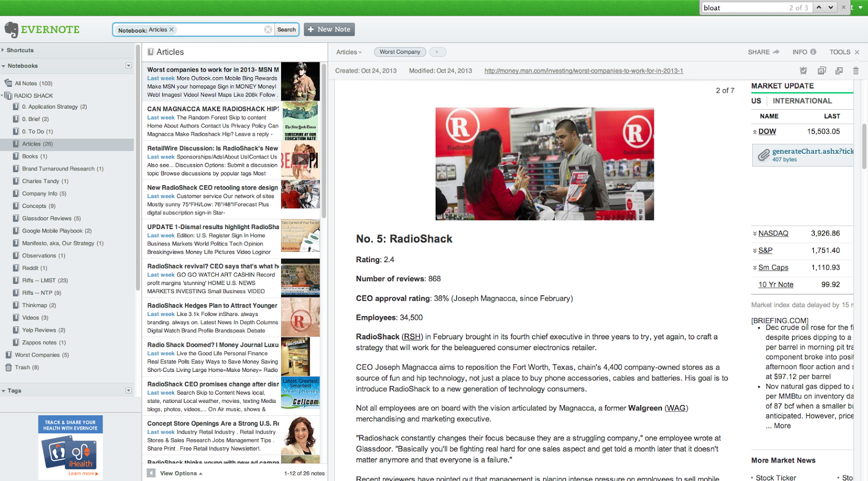Image resolution: width=868 pixels, height=481 pixels.
Task: Click the Share arrow icon
Action: coord(776,52)
